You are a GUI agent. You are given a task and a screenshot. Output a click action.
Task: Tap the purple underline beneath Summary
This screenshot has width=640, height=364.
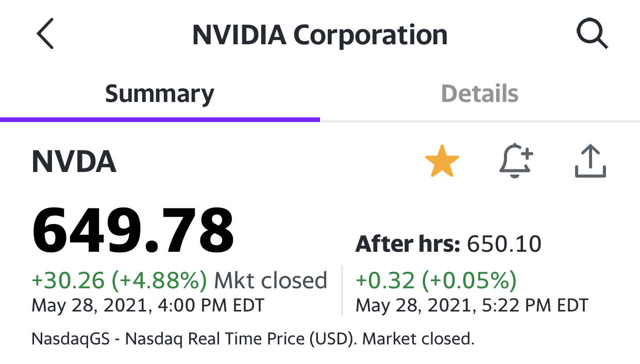[x=160, y=119]
